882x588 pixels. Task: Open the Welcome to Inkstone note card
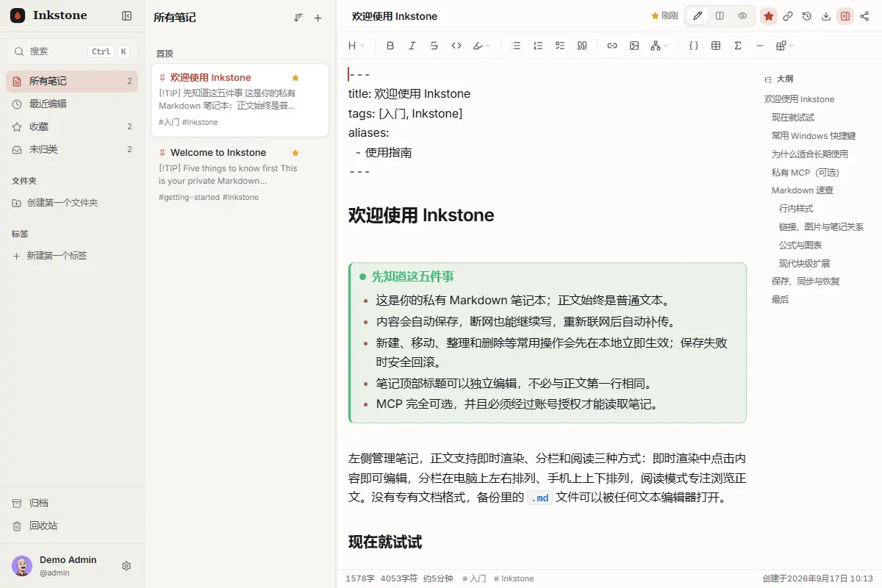[x=240, y=175]
